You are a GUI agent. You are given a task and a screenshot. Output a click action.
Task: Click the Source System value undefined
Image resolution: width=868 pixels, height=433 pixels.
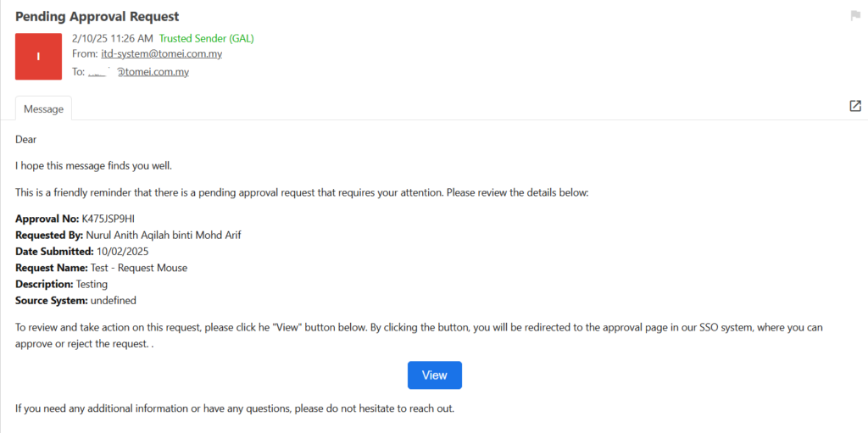click(x=114, y=300)
